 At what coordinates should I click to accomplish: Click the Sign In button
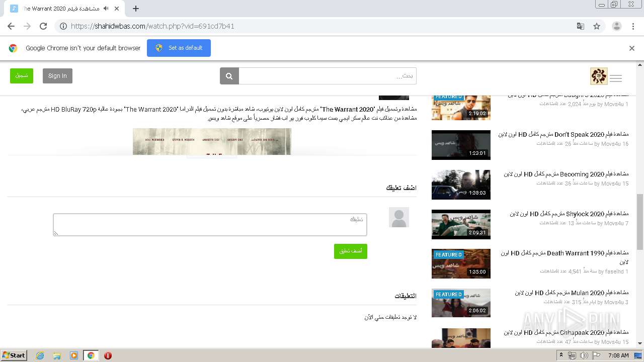57,76
